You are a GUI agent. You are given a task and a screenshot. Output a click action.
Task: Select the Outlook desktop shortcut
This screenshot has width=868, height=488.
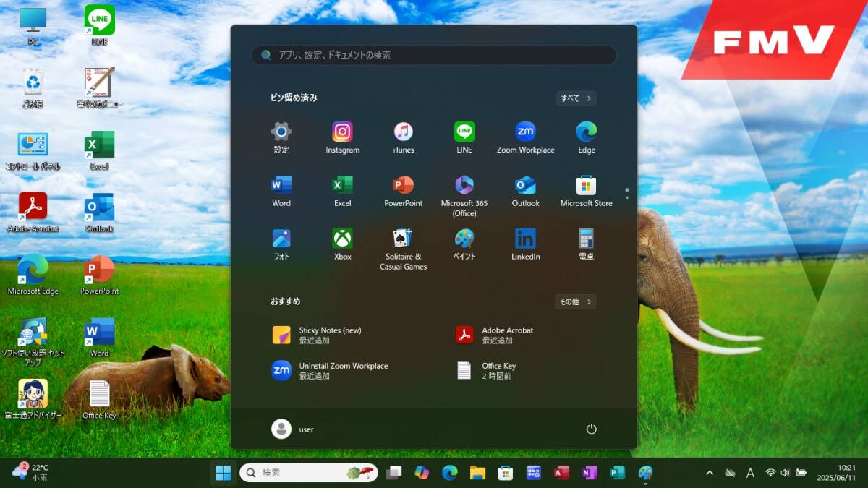(x=99, y=213)
